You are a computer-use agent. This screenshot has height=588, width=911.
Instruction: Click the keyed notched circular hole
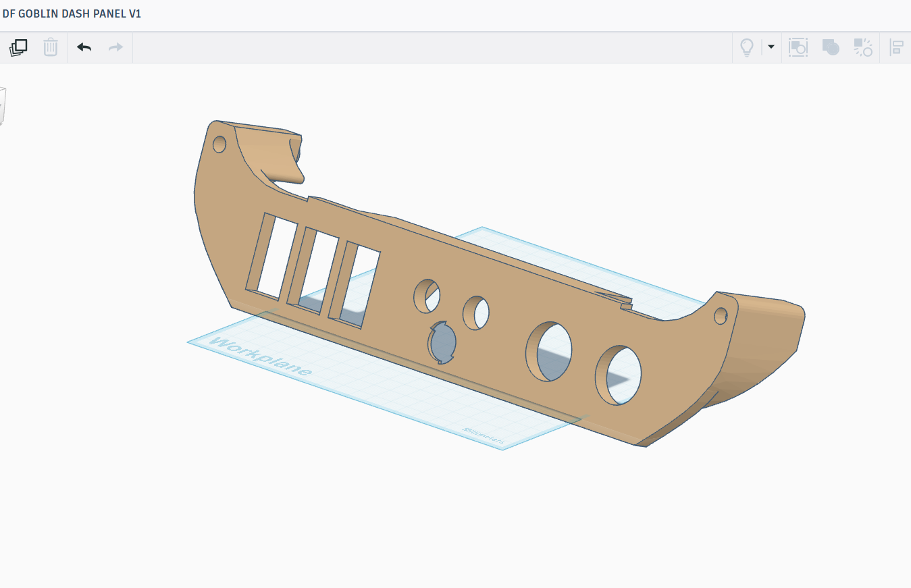[x=442, y=342]
